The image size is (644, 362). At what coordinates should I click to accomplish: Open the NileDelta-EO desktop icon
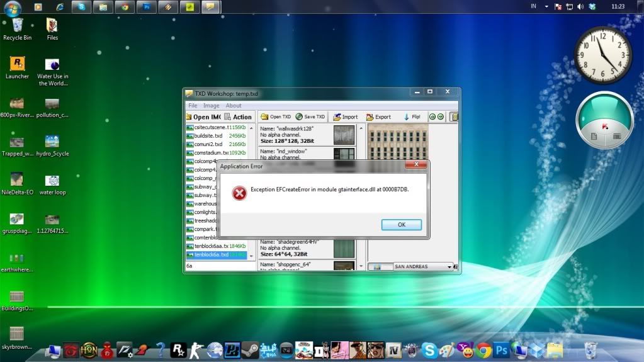tap(17, 184)
